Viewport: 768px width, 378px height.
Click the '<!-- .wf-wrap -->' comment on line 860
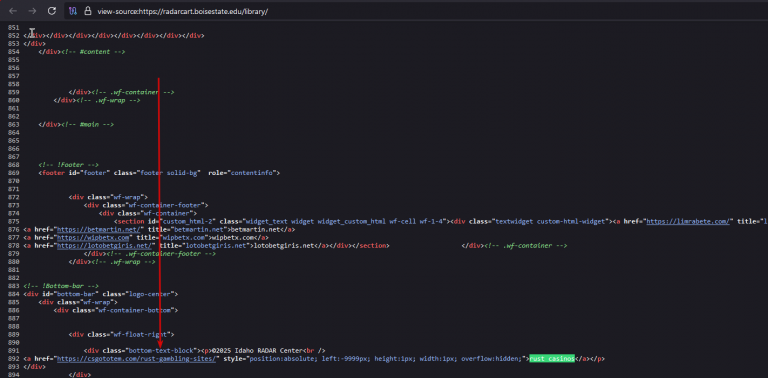108,100
